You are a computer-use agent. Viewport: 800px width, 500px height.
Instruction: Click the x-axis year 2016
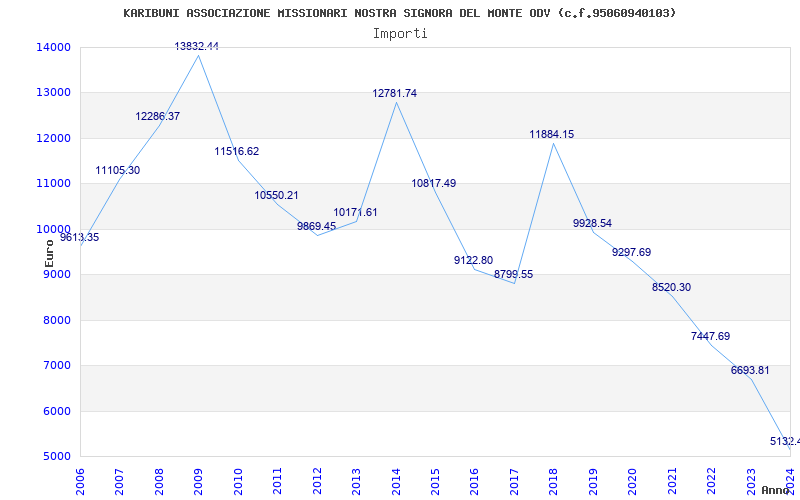tap(474, 481)
